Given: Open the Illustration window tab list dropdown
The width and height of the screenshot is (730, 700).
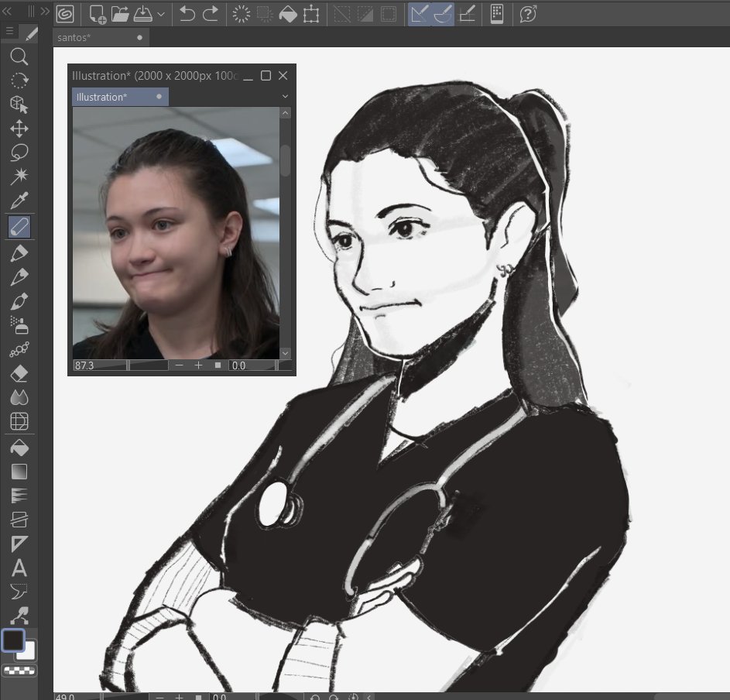Looking at the screenshot, I should click(285, 97).
